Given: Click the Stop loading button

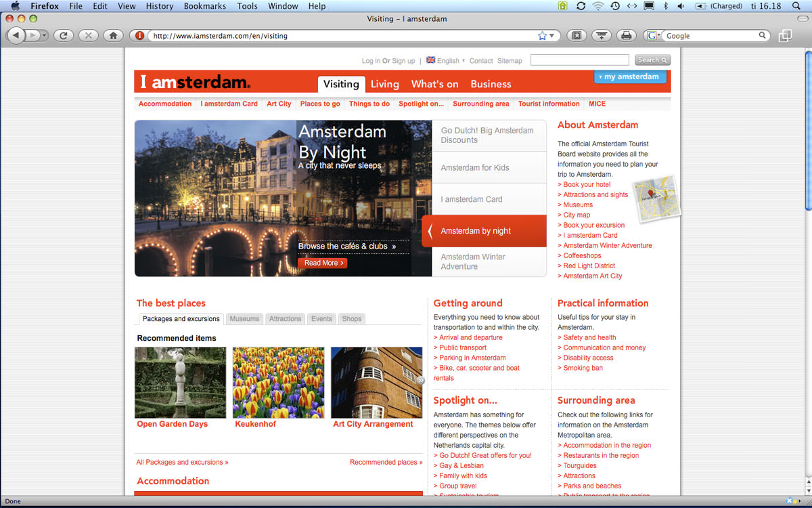Looking at the screenshot, I should pos(88,35).
